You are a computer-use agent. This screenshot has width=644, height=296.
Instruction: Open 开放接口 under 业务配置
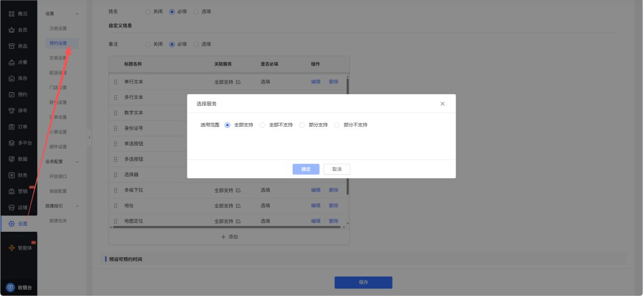point(58,177)
